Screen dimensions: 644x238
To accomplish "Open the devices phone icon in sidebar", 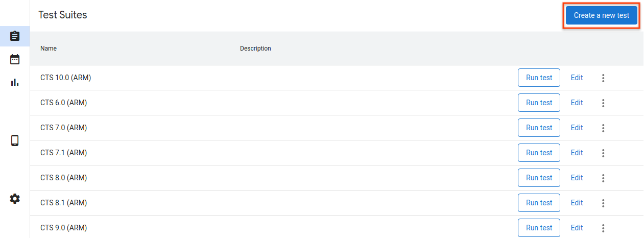I will point(15,140).
